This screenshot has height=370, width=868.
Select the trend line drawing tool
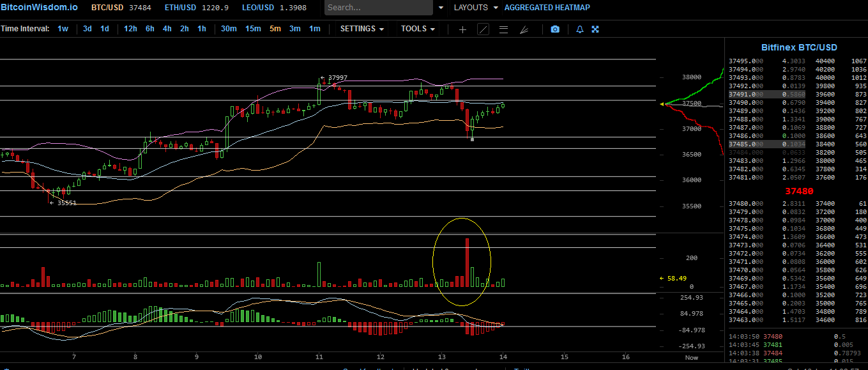point(483,29)
